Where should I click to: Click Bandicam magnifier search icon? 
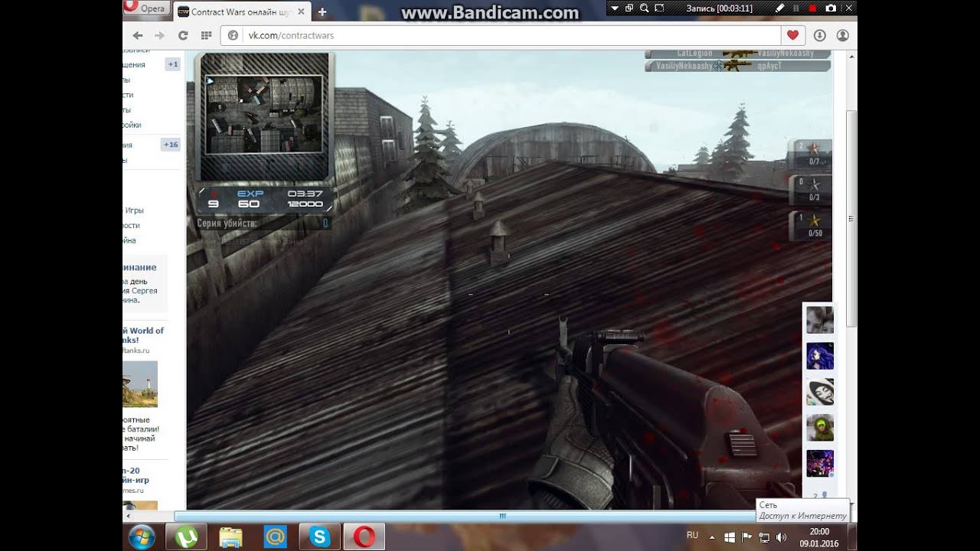645,8
